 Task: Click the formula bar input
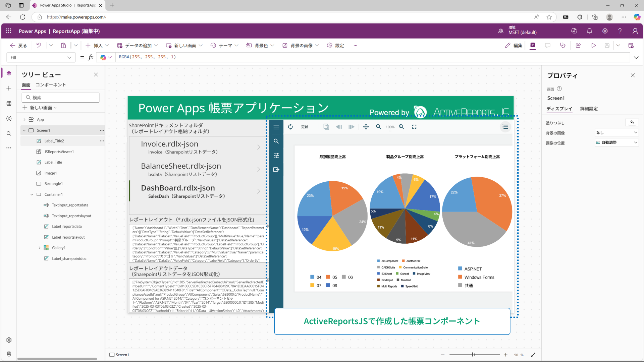click(x=372, y=57)
